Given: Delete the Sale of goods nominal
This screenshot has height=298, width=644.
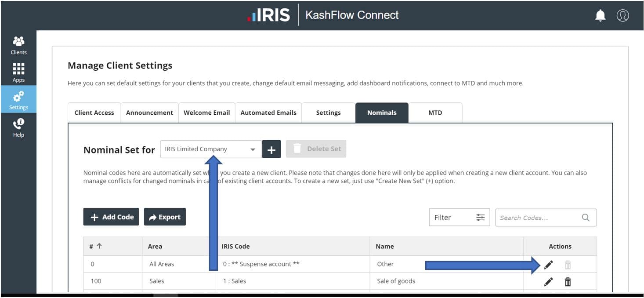Looking at the screenshot, I should [568, 282].
